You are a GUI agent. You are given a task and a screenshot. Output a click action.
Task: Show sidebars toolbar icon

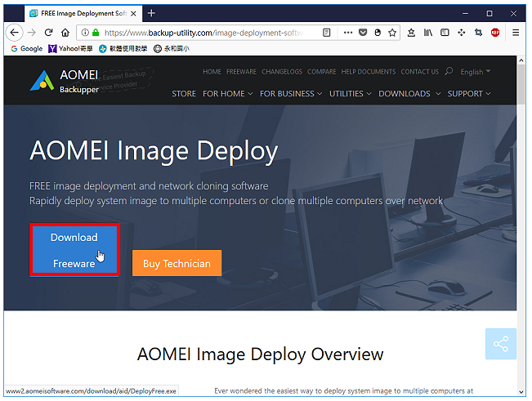(445, 33)
